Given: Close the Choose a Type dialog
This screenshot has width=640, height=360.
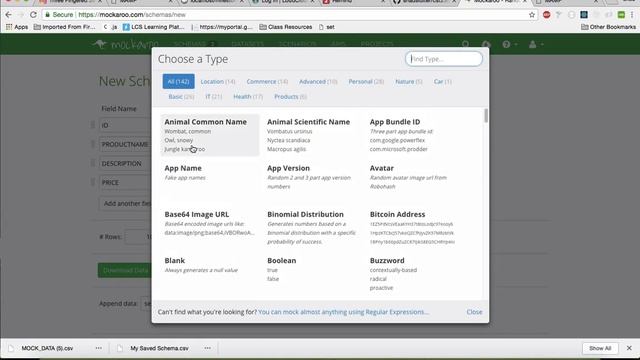Looking at the screenshot, I should point(474,312).
